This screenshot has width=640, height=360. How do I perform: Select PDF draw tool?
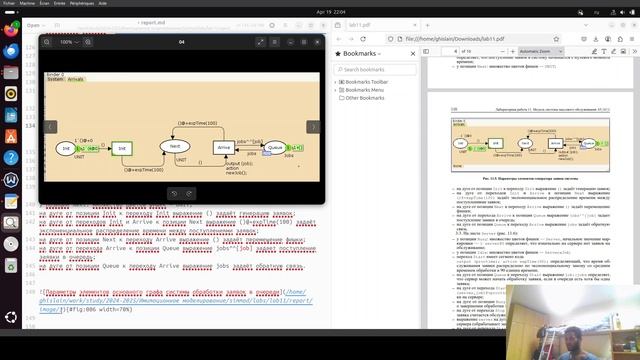click(613, 51)
